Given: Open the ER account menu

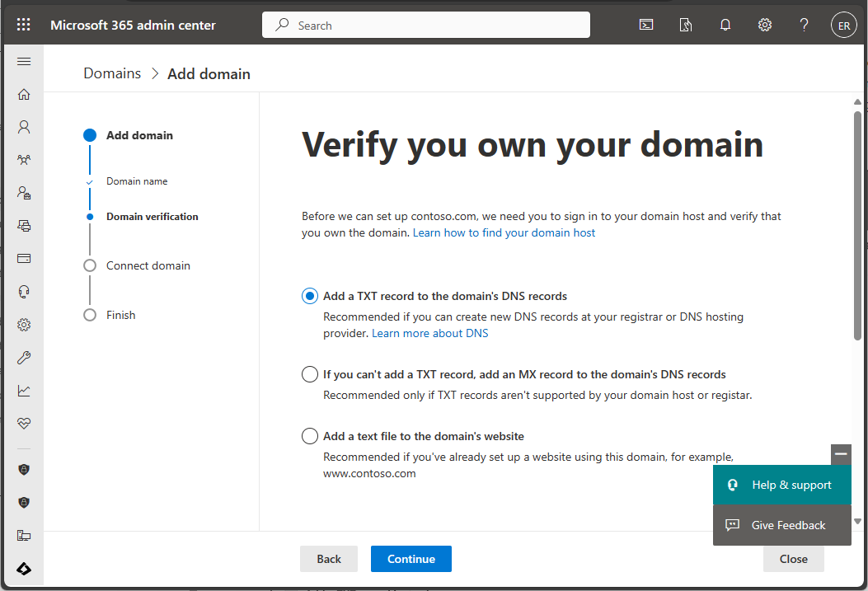Looking at the screenshot, I should 843,25.
